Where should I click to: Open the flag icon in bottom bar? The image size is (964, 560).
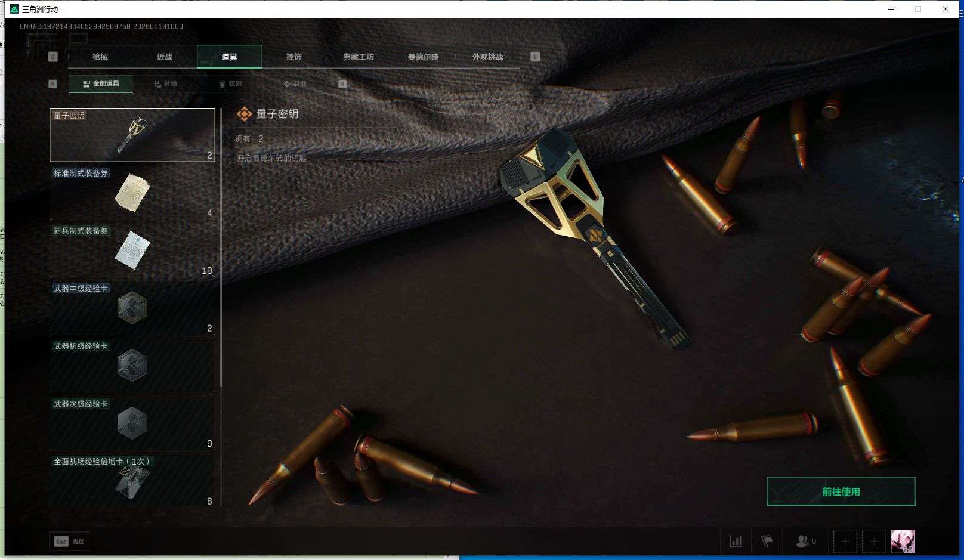[x=767, y=542]
